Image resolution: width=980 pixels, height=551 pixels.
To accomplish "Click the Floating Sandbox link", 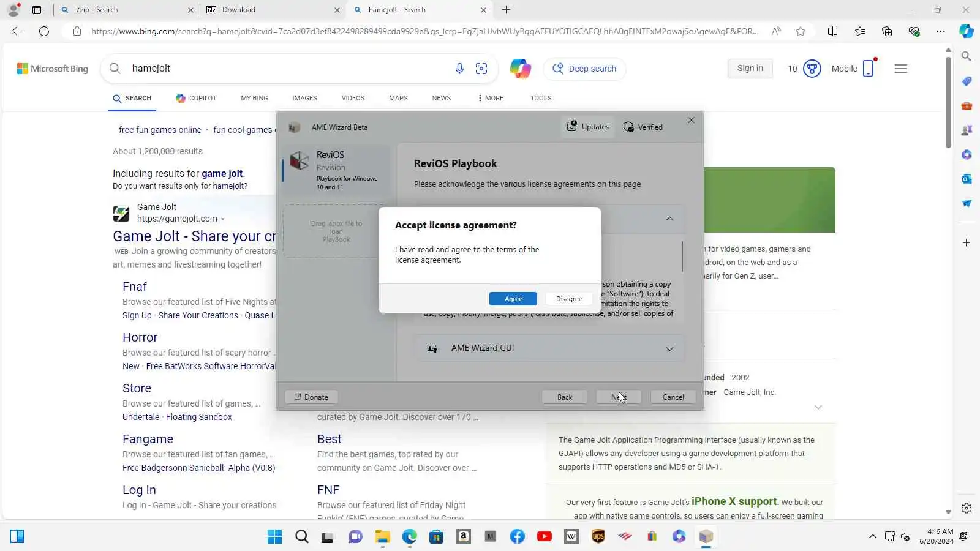I will 199,417.
